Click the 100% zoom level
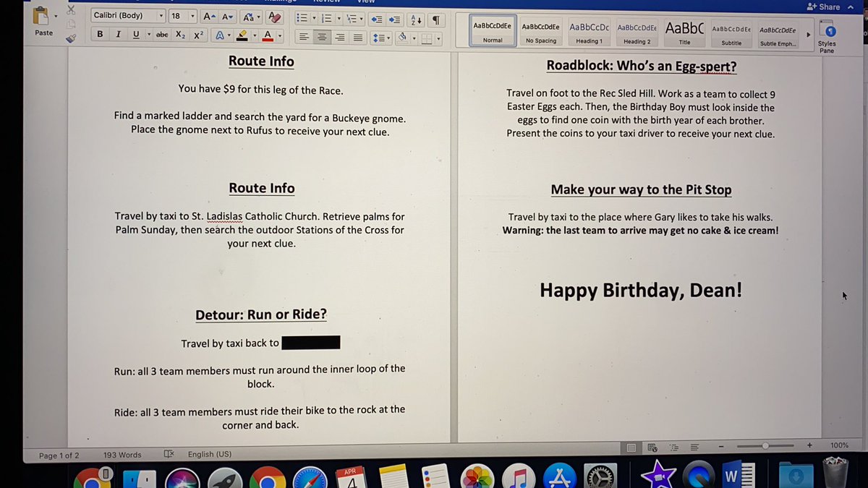 pyautogui.click(x=839, y=445)
